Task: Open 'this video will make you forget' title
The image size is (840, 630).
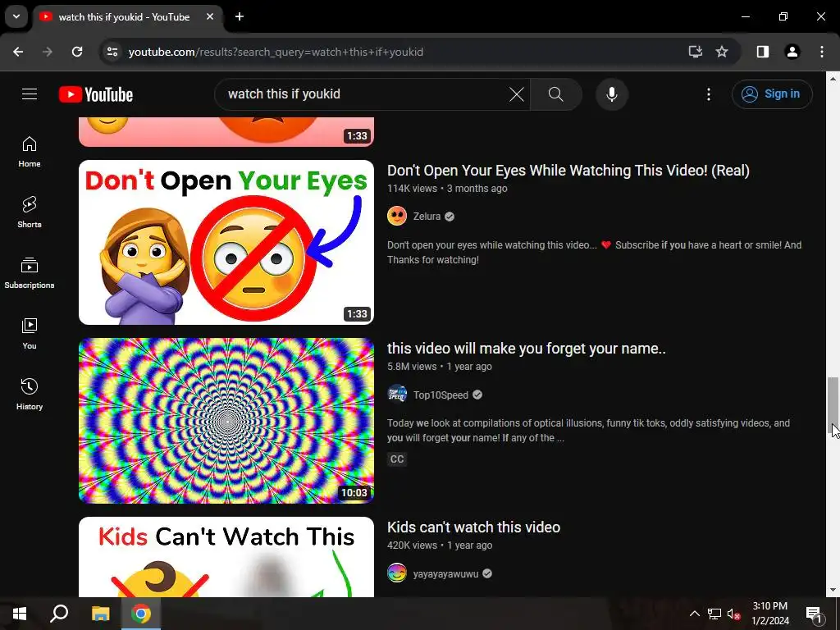Action: click(x=527, y=349)
